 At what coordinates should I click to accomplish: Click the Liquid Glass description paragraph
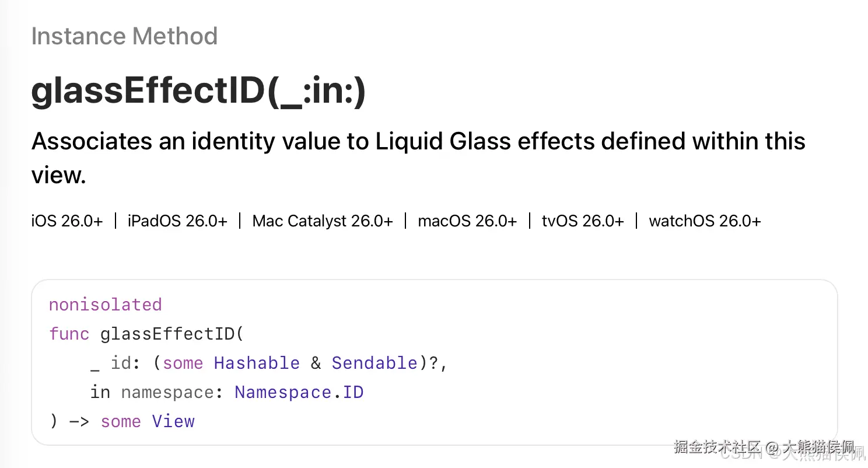(x=418, y=158)
